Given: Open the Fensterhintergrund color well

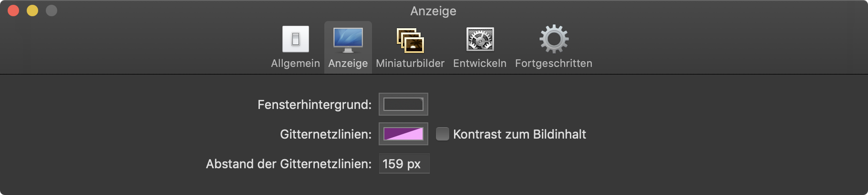Looking at the screenshot, I should click(403, 104).
